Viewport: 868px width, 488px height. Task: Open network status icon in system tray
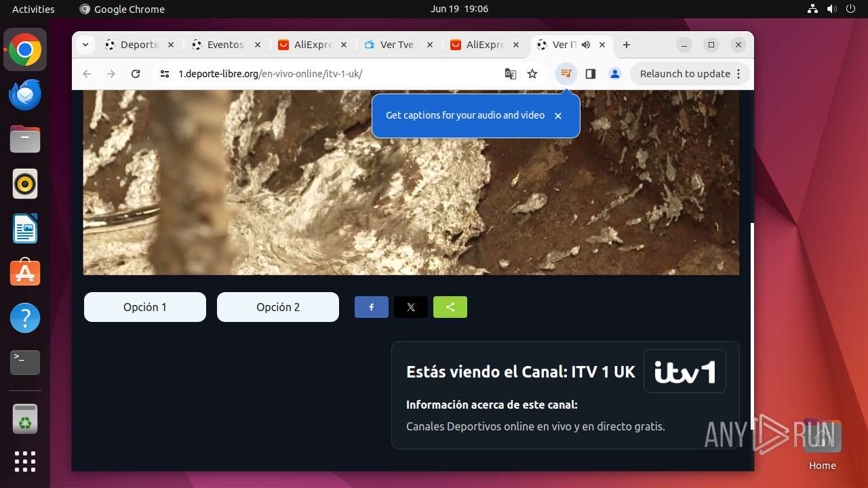point(813,9)
